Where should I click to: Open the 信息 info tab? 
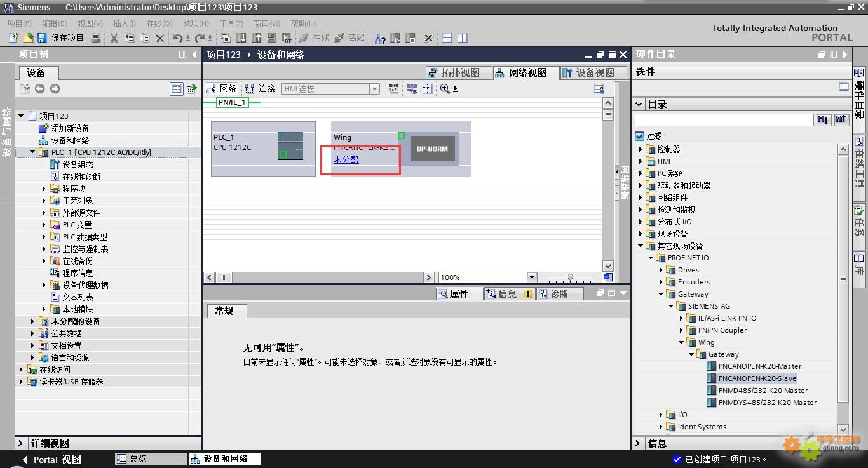point(508,294)
